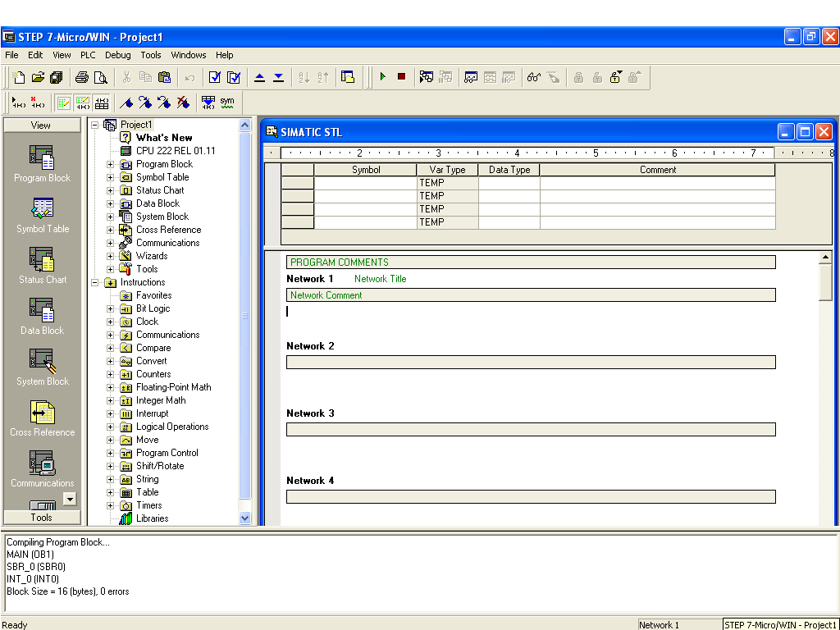Click the Insert Network toolbar icon
Screen dimensions: 840x630
tap(19, 102)
